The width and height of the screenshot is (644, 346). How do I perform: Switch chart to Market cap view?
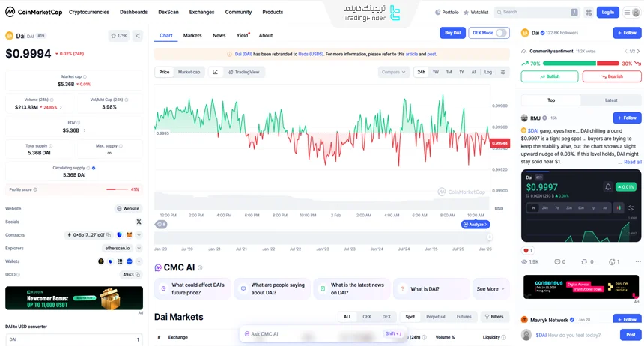[x=189, y=72]
